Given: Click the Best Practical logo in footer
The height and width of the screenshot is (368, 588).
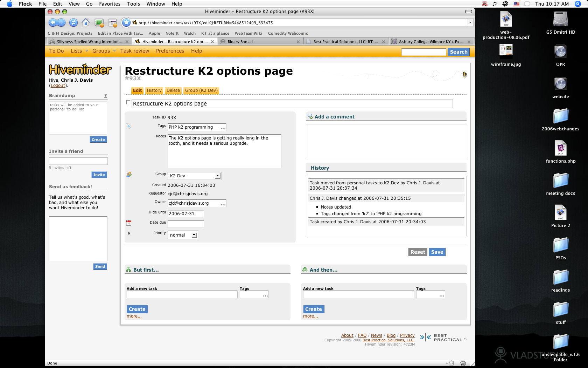Looking at the screenshot, I should (x=444, y=338).
